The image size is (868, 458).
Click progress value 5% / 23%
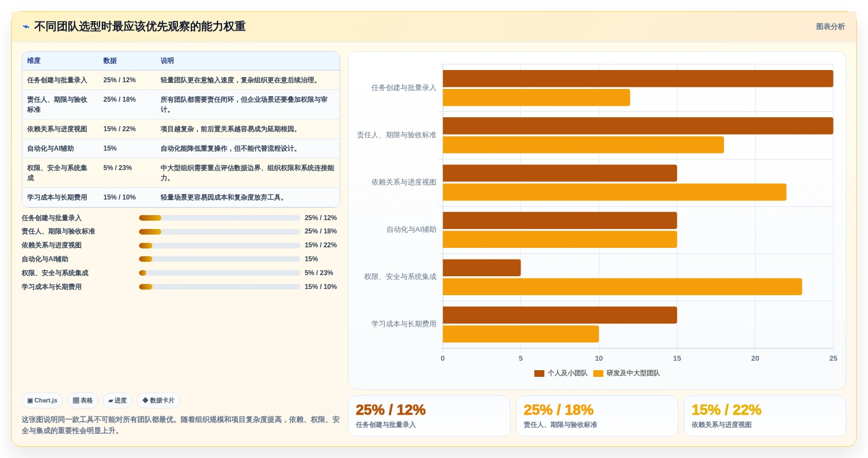click(x=319, y=273)
